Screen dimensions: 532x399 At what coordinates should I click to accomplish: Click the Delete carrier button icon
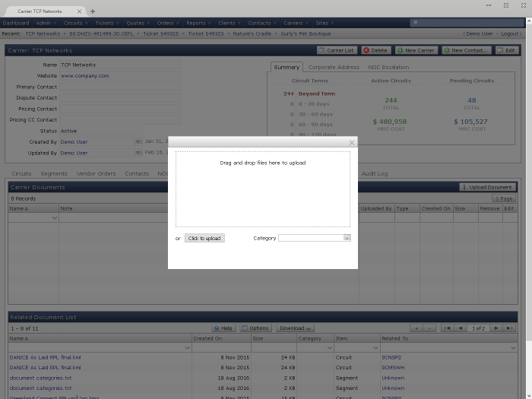pyautogui.click(x=367, y=50)
